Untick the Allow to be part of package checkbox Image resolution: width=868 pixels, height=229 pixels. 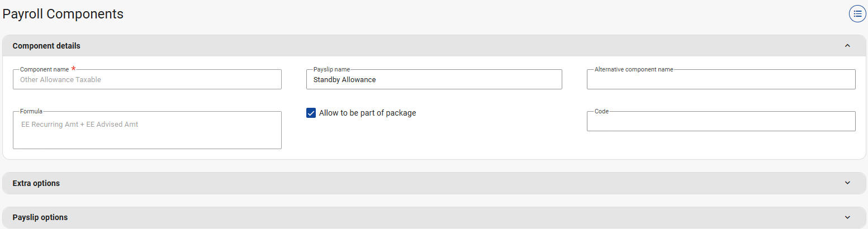(311, 113)
